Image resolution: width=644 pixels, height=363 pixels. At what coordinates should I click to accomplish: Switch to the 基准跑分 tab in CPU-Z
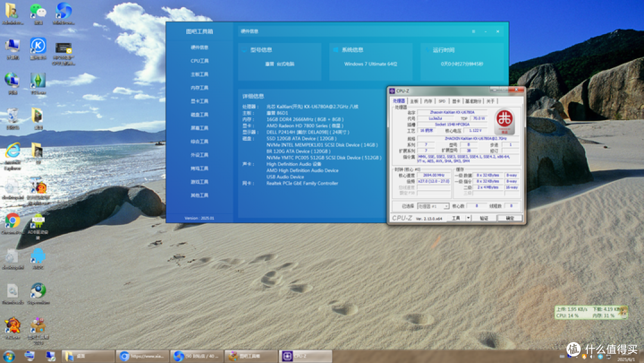pyautogui.click(x=473, y=101)
